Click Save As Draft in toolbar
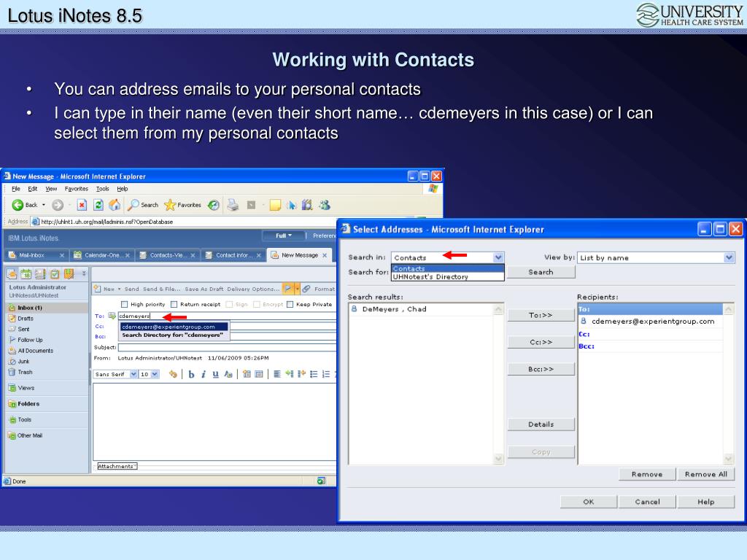Viewport: 747px width, 560px height. (204, 289)
